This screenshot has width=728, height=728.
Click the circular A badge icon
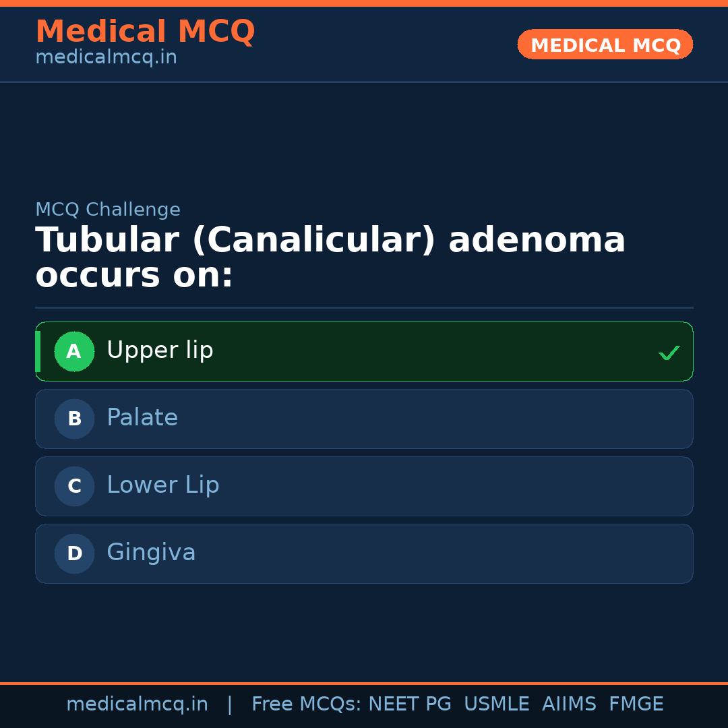74,351
